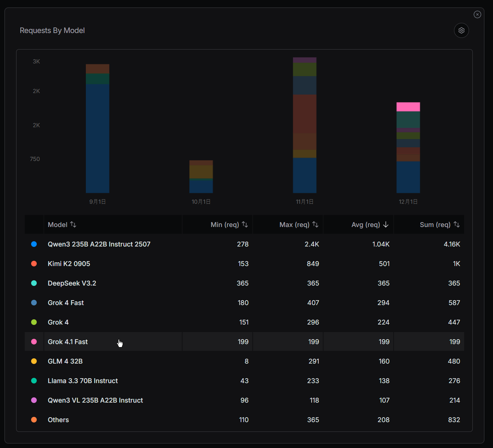The height and width of the screenshot is (448, 493).
Task: Select the Kimi K2 0905 model name
Action: click(69, 263)
